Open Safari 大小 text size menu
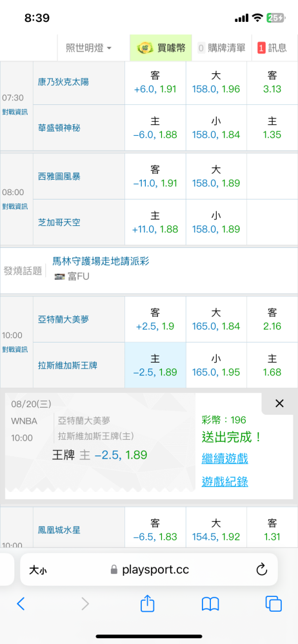298x644 pixels. click(x=39, y=570)
